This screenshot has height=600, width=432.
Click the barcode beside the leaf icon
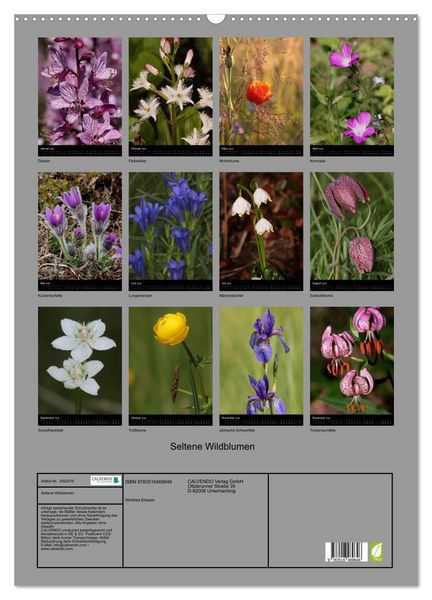[x=347, y=552]
